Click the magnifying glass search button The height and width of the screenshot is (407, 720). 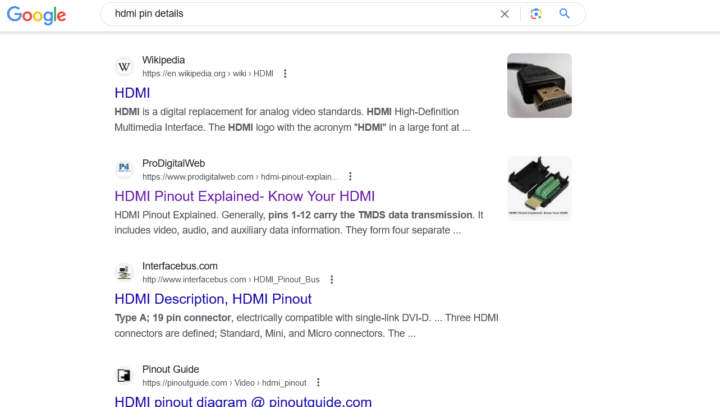[x=564, y=14]
